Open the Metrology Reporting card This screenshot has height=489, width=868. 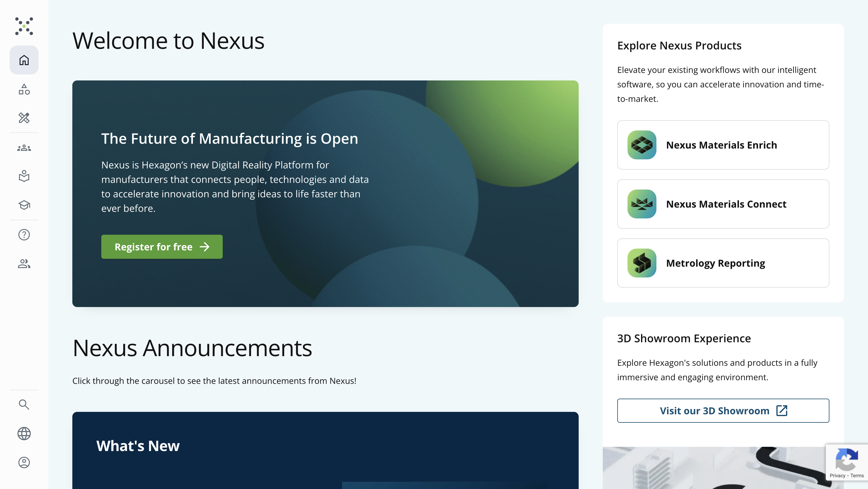coord(723,263)
